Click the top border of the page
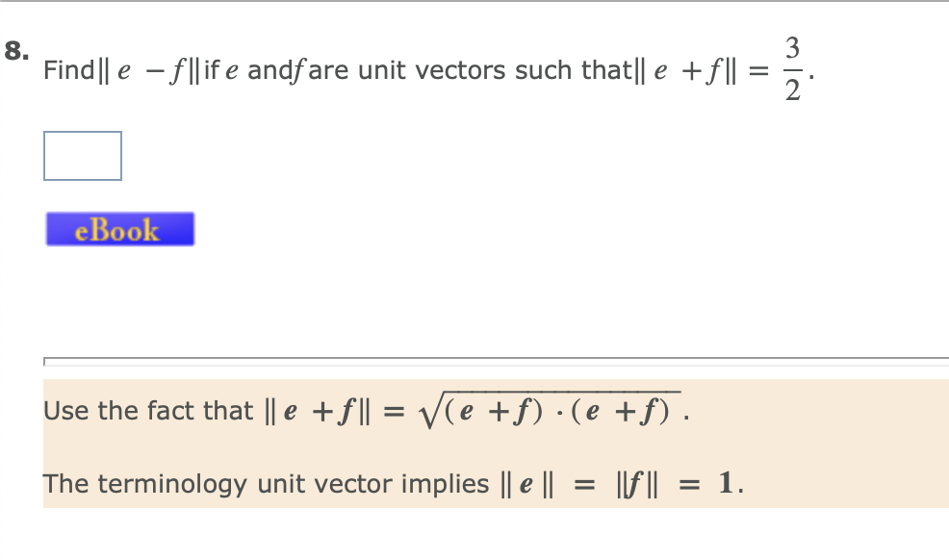This screenshot has height=560, width=949. (474, 4)
